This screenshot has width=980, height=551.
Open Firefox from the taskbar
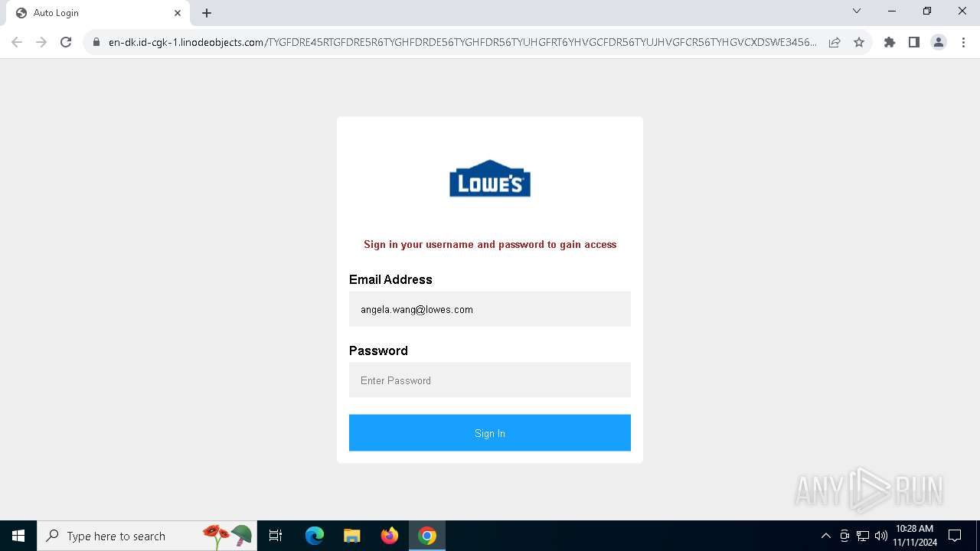(x=390, y=536)
